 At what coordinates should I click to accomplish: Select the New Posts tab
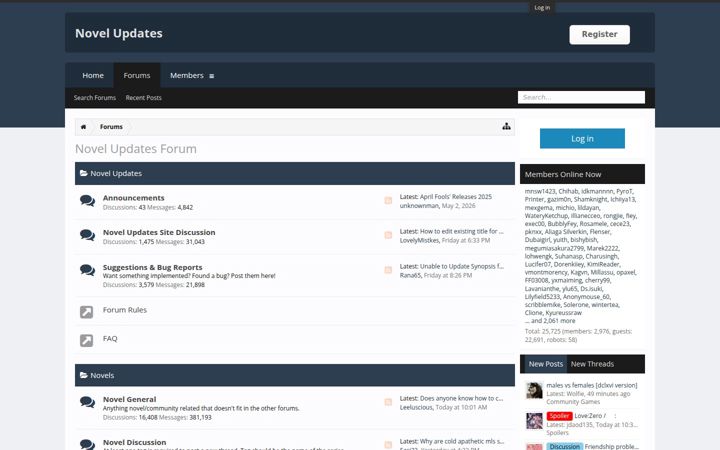546,364
